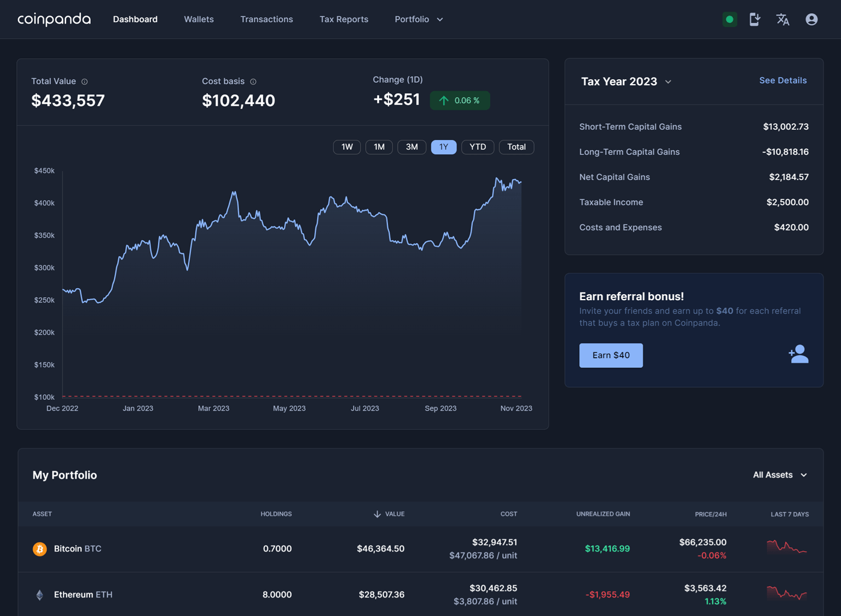Click the Earn $40 button
The width and height of the screenshot is (841, 616).
tap(611, 355)
